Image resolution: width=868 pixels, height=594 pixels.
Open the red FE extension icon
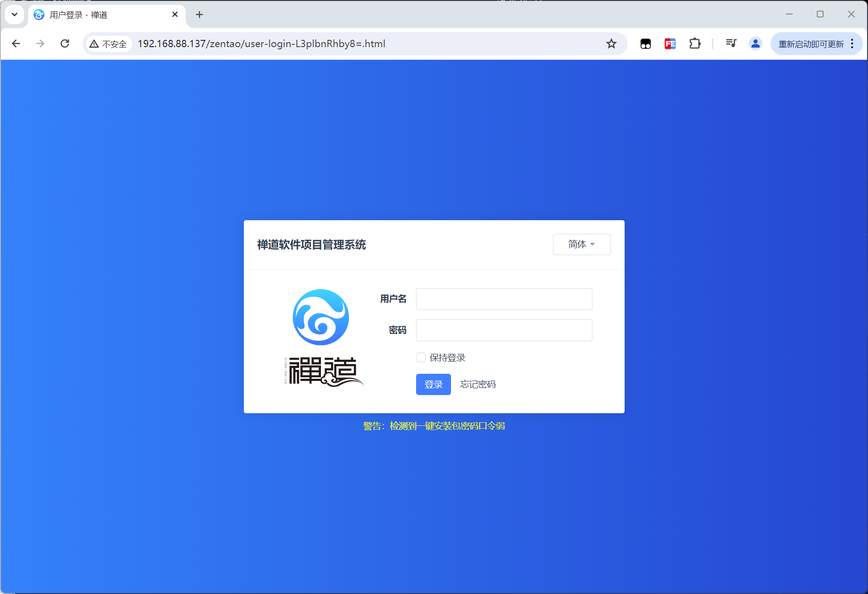(x=670, y=43)
